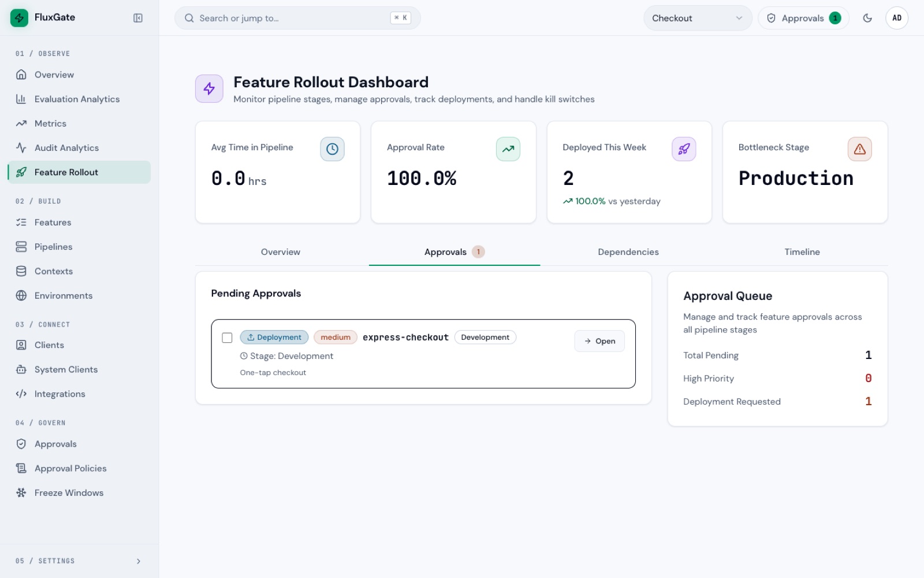Viewport: 924px width, 578px height.
Task: Click the Development stage pill
Action: pos(485,337)
